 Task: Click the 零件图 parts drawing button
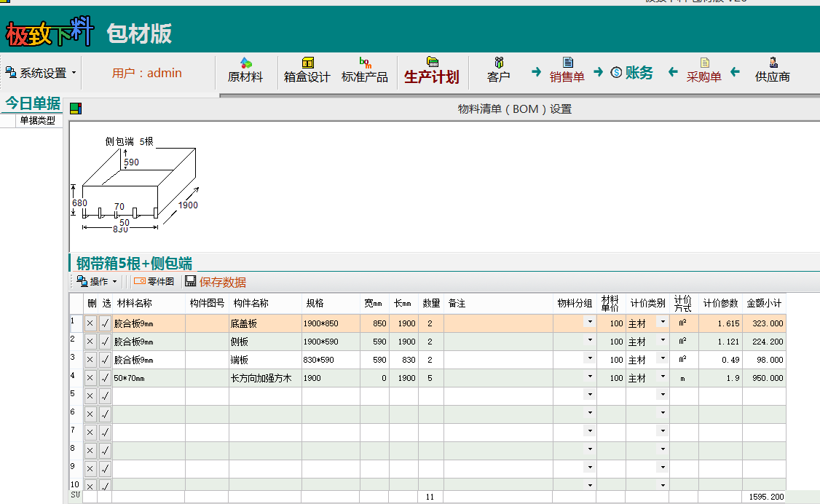tap(154, 282)
